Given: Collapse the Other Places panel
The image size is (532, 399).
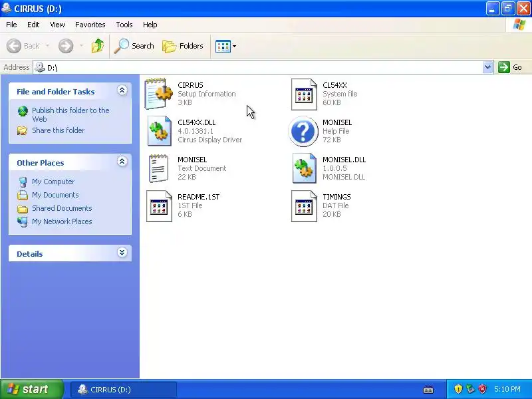Looking at the screenshot, I should point(122,162).
